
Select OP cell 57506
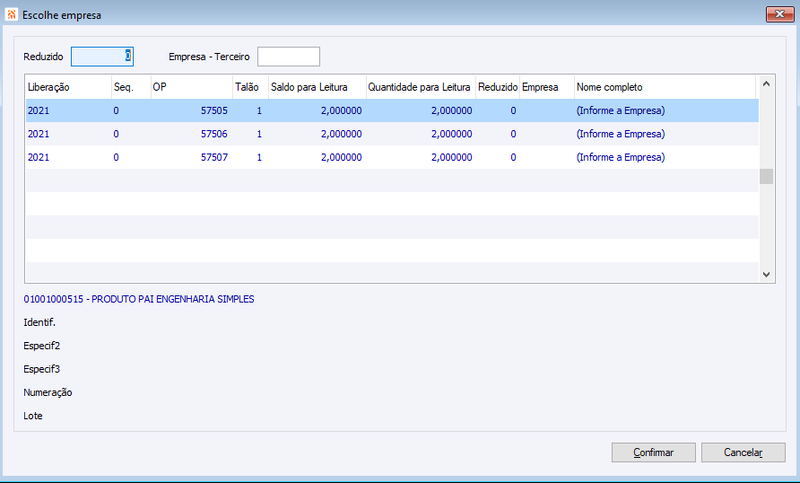214,134
